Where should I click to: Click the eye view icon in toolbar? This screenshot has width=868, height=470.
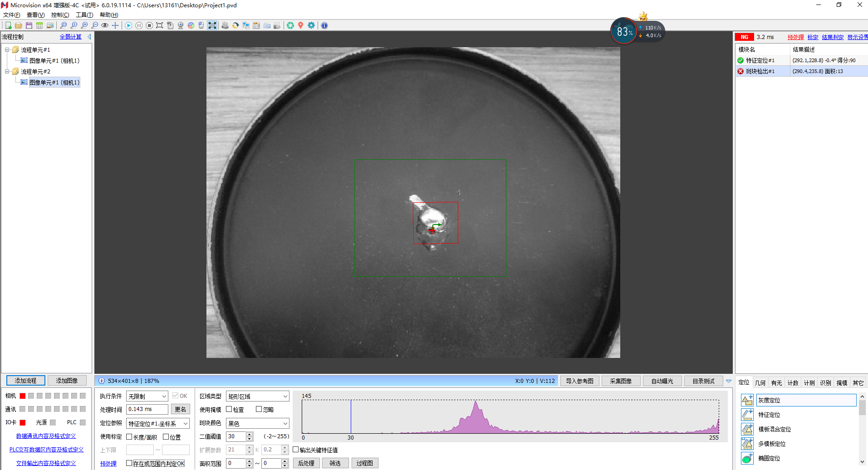click(x=105, y=25)
